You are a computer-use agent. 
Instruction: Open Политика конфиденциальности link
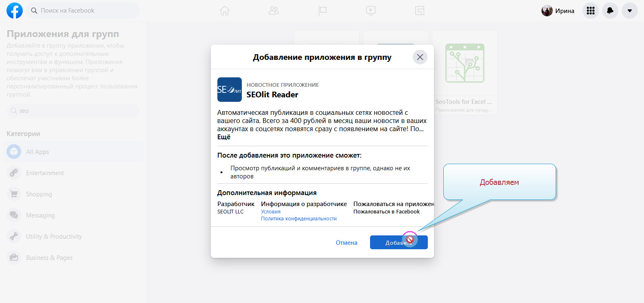(299, 219)
